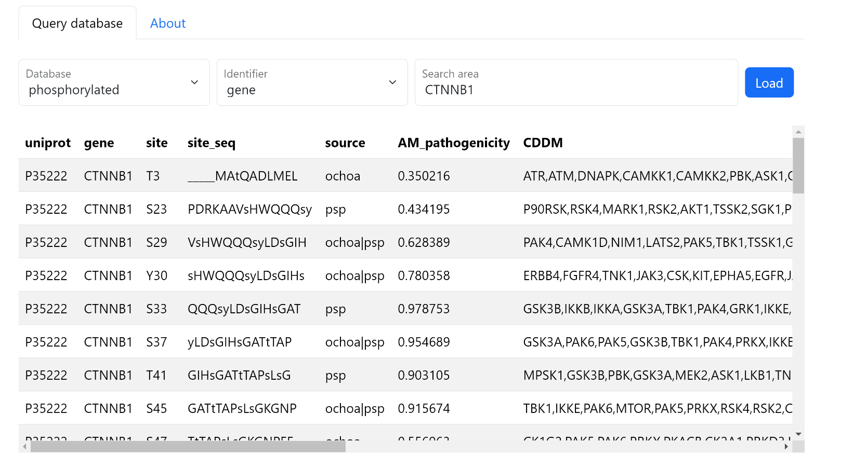
Task: Click pathogenicity value 0.954689
Action: point(424,342)
